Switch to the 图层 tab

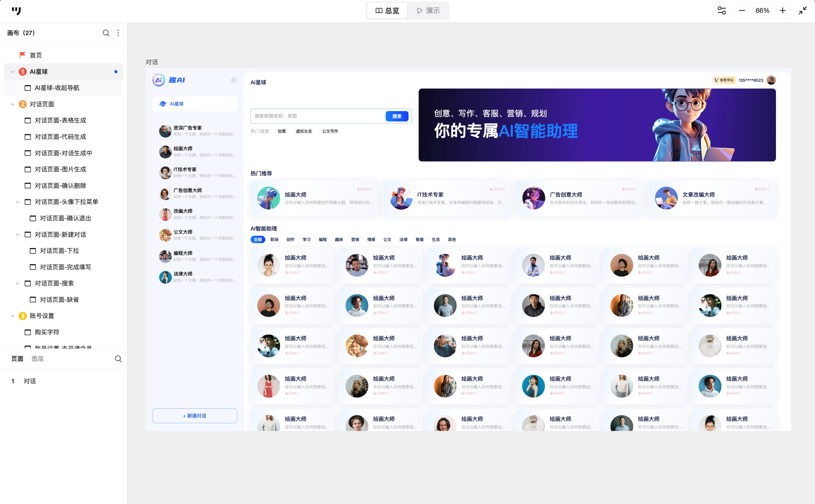pyautogui.click(x=37, y=359)
